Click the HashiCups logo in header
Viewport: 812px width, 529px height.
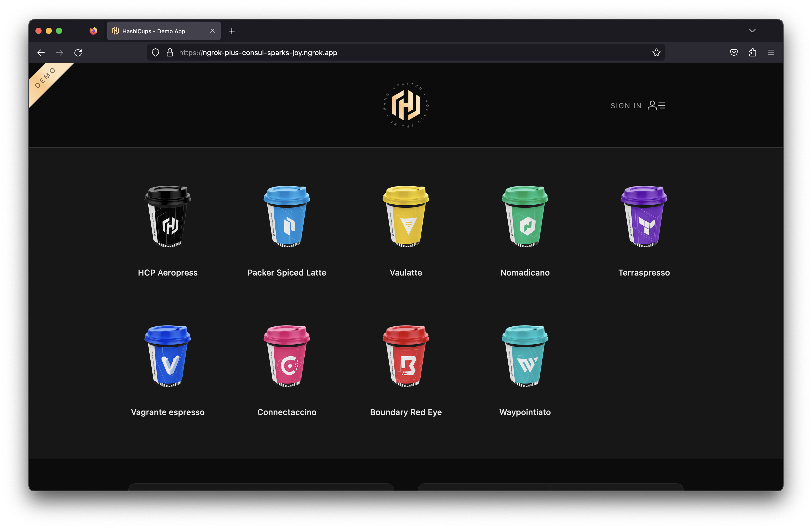(405, 105)
